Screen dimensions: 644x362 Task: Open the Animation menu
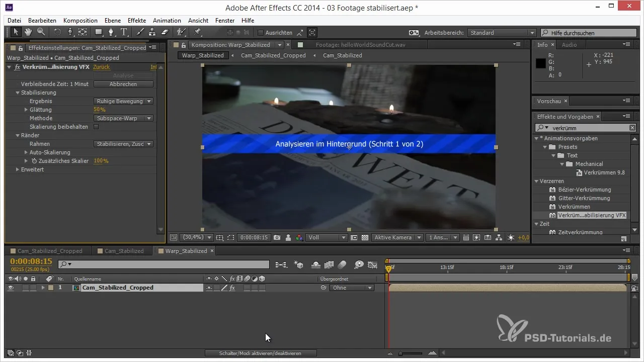click(167, 21)
